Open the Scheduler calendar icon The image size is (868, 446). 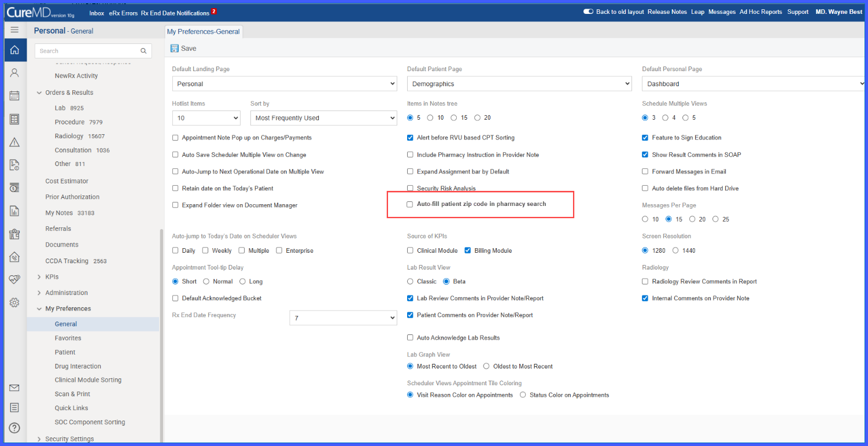(x=14, y=96)
